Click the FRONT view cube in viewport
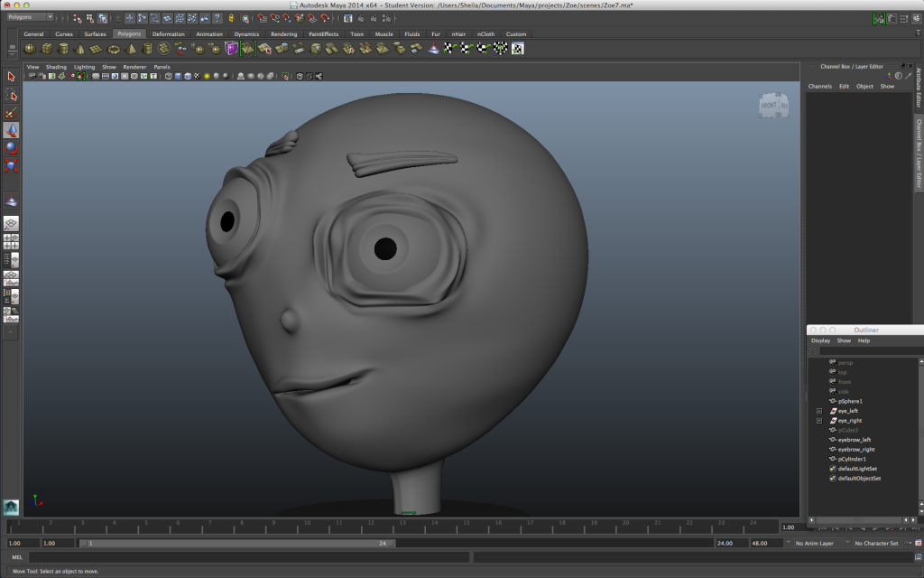This screenshot has height=578, width=924. pos(773,106)
